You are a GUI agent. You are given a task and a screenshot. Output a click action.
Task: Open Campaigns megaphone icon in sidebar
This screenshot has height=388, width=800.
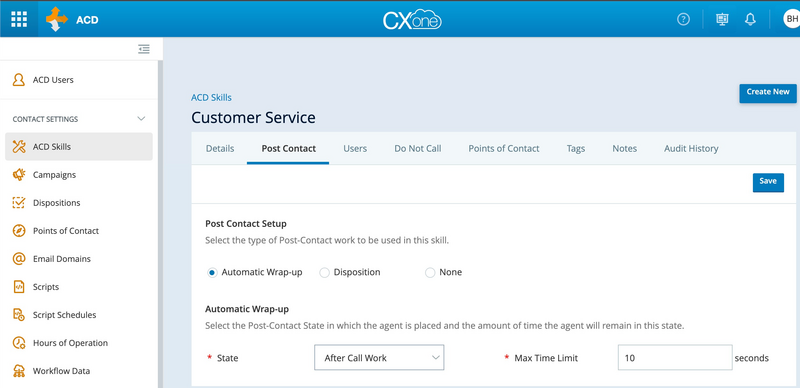point(18,175)
